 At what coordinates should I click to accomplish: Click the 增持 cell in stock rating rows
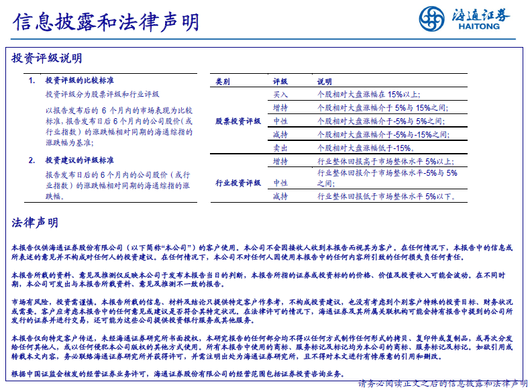(x=280, y=108)
